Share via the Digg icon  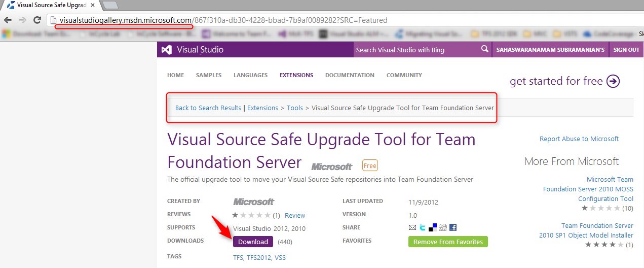443,227
